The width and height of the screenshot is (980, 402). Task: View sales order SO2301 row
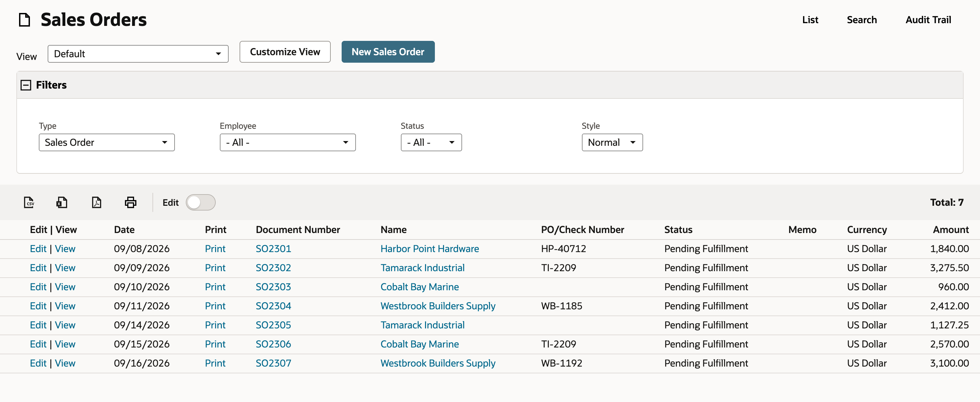[65, 249]
